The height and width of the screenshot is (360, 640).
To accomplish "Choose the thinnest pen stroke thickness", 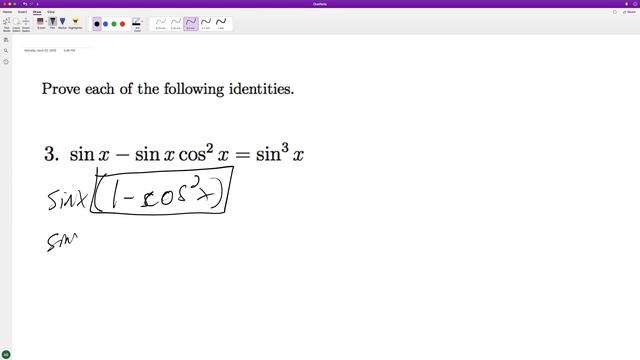I will [161, 24].
